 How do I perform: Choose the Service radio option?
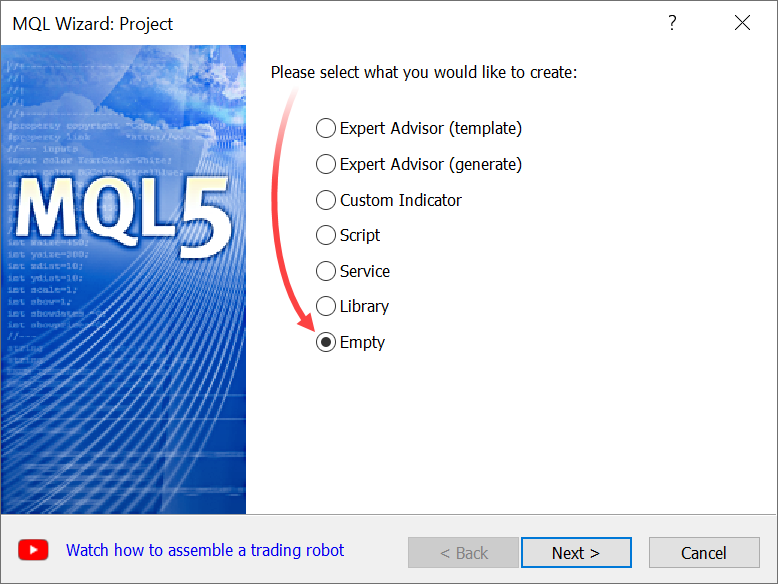pyautogui.click(x=326, y=271)
